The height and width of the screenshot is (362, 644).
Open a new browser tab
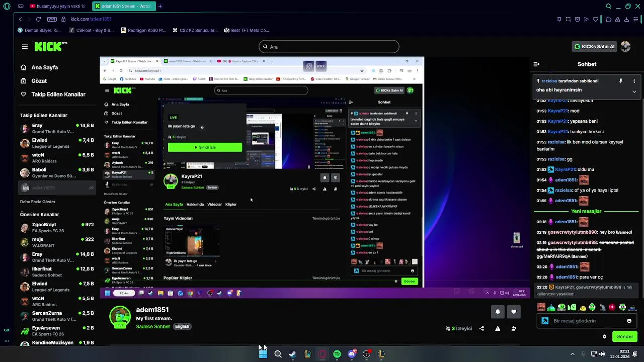pos(160,6)
